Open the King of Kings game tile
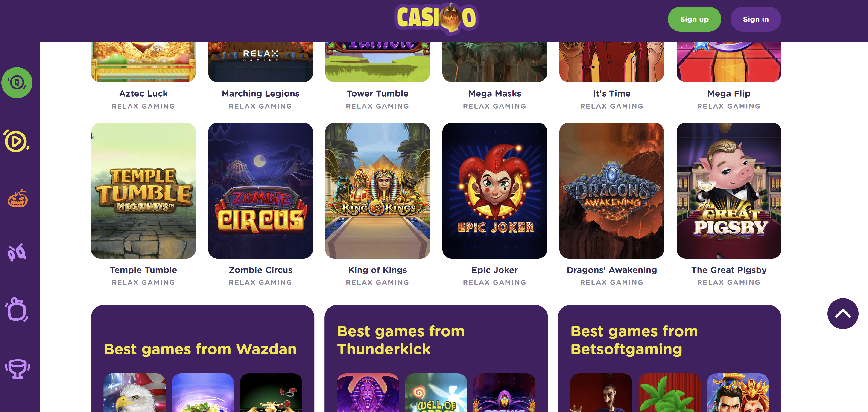 click(377, 190)
